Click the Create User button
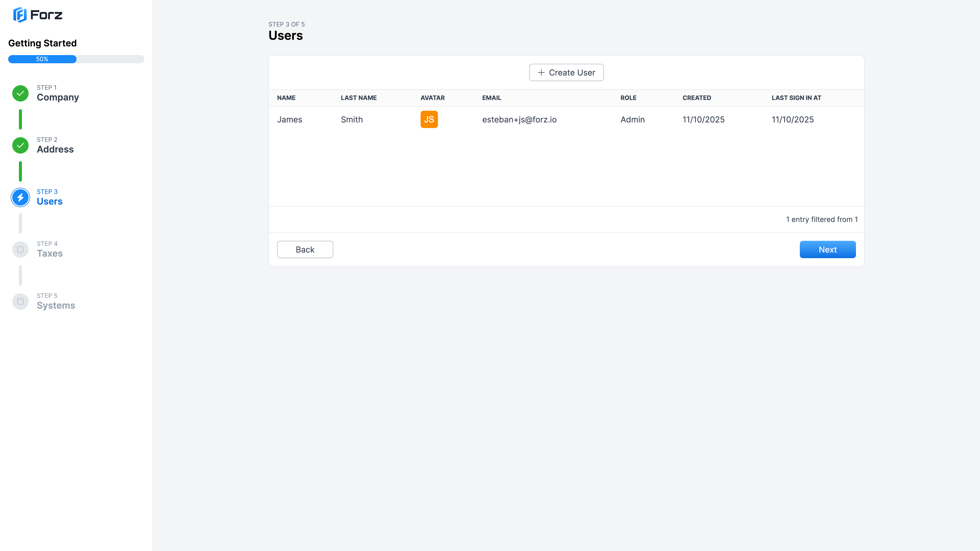This screenshot has height=551, width=980. coord(566,73)
